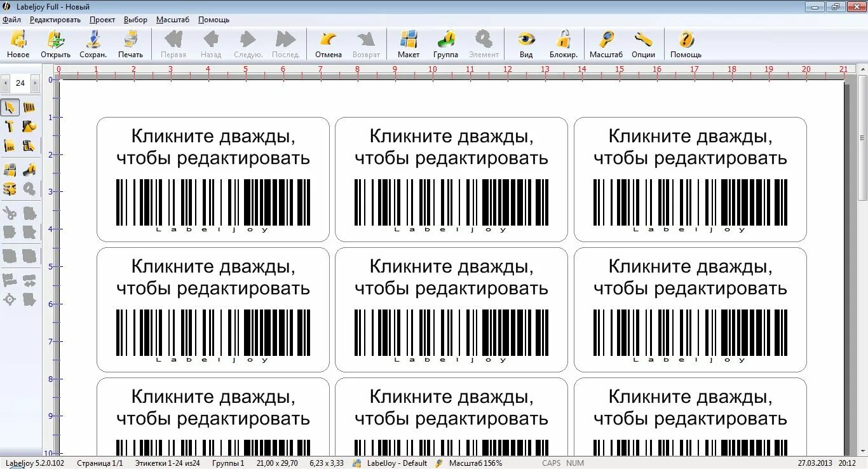Viewport: 868px width, 469px height.
Task: Open the Выбор menu
Action: [x=135, y=20]
